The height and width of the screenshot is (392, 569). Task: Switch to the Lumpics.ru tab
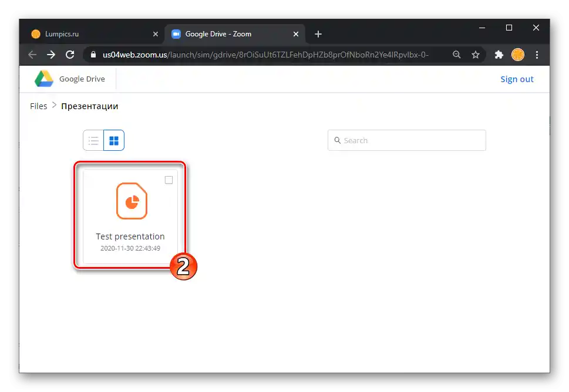tap(95, 34)
